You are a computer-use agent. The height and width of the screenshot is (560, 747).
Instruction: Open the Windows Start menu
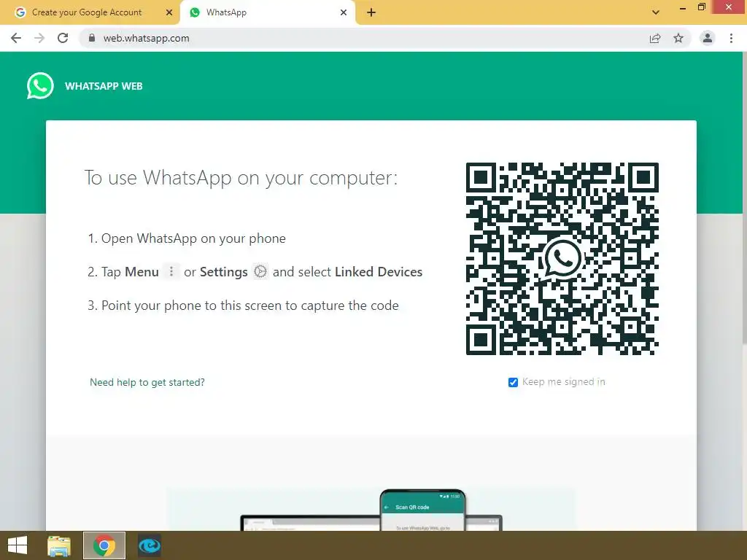coord(18,545)
